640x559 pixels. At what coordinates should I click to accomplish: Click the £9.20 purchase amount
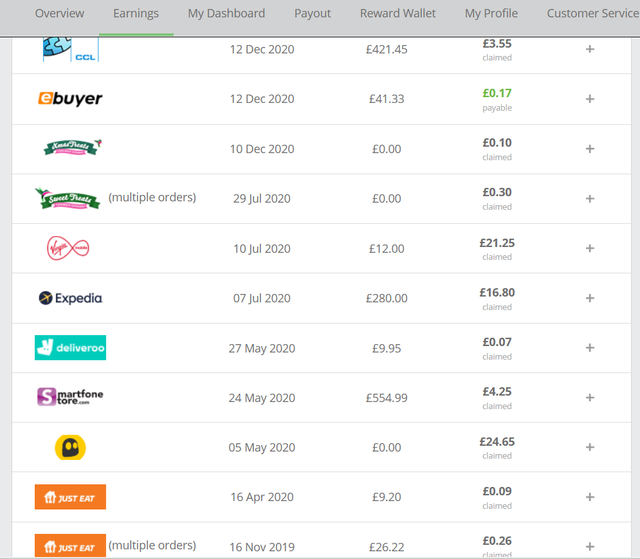(x=387, y=497)
